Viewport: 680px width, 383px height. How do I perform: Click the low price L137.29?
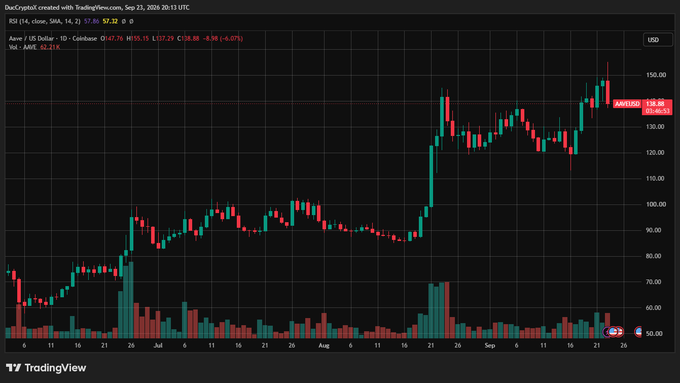pos(163,38)
